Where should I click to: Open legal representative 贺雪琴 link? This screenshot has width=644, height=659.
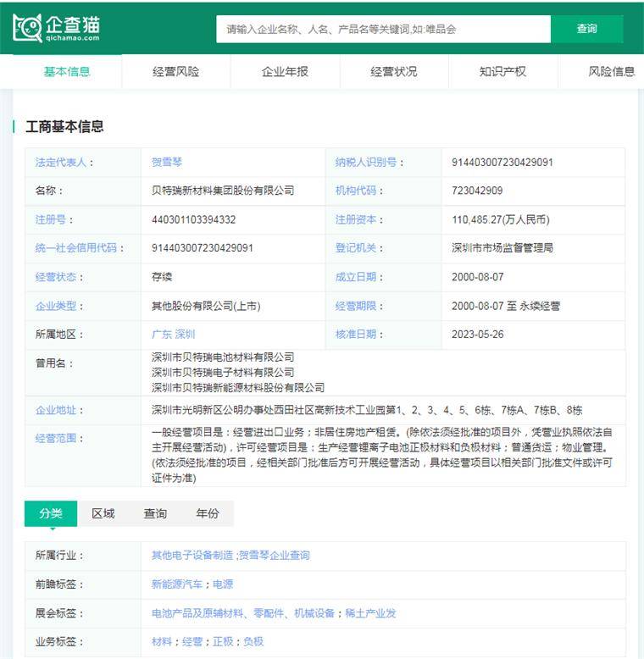click(x=167, y=163)
